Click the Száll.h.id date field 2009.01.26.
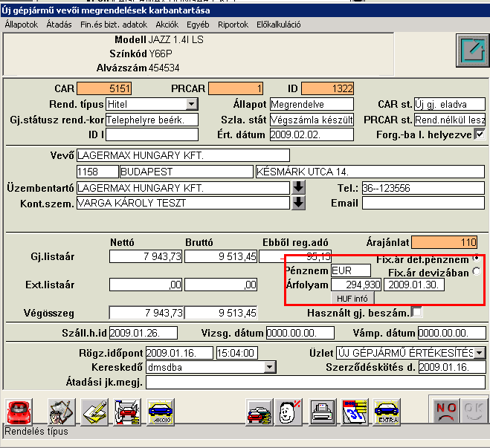The image size is (490, 448). (144, 333)
